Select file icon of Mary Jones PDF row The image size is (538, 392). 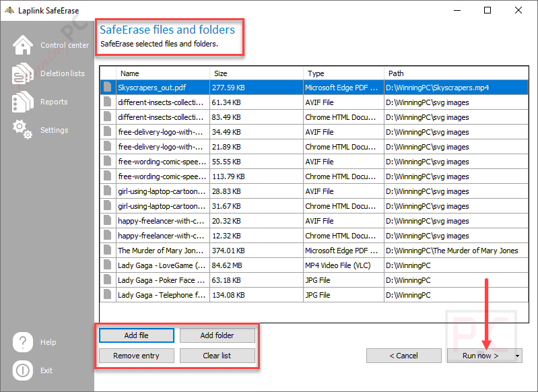coord(108,251)
